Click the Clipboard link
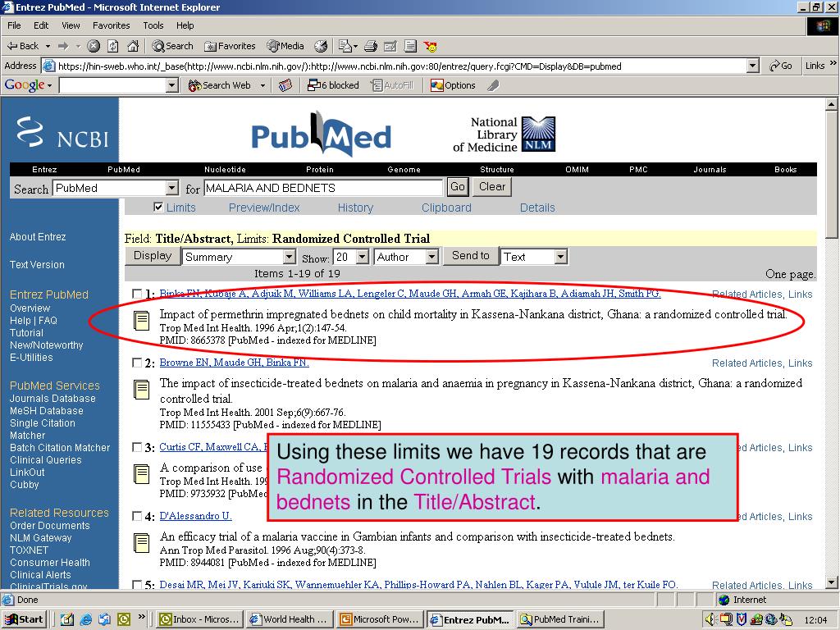This screenshot has width=840, height=630. pyautogui.click(x=446, y=208)
